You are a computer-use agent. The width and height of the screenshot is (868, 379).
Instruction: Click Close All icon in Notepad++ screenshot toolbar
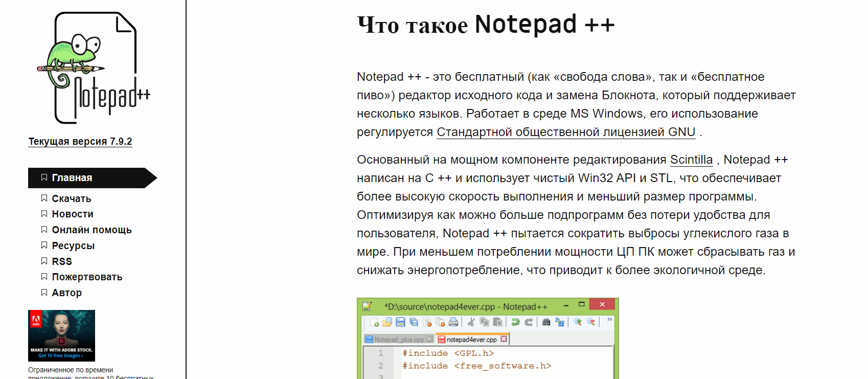[x=440, y=322]
